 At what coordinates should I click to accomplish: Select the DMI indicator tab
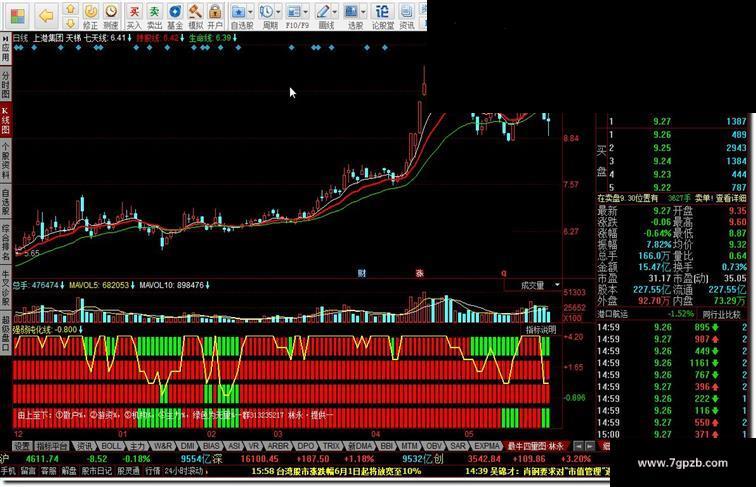187,446
